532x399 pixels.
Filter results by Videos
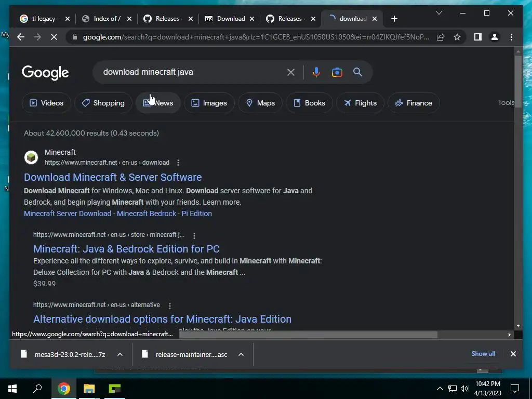(x=46, y=103)
